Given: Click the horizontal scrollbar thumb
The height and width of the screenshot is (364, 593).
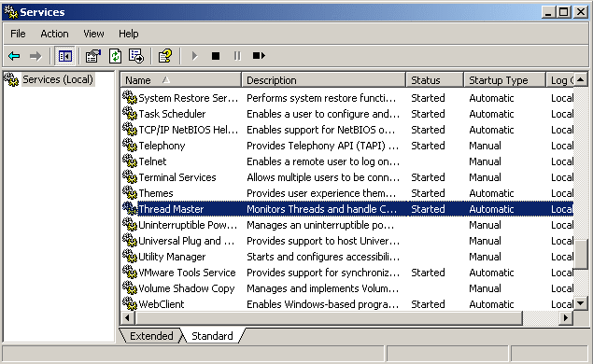Looking at the screenshot, I should (329, 318).
